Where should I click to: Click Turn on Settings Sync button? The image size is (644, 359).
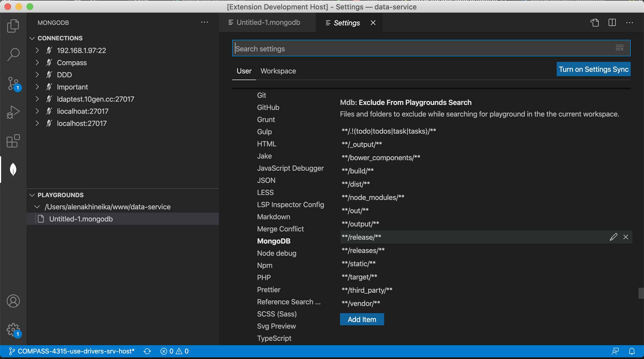pyautogui.click(x=593, y=69)
